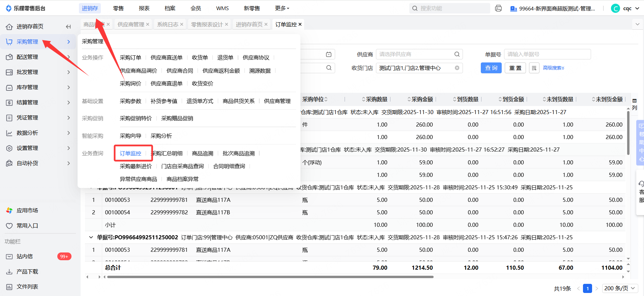The image size is (644, 296).
Task: Expand the 更多 top menu
Action: pos(282,8)
